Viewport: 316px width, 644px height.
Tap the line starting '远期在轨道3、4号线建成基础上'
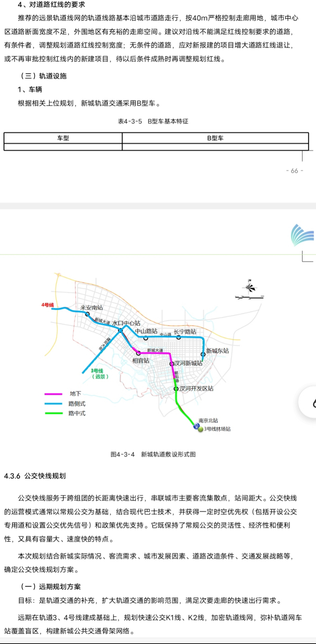[160, 617]
